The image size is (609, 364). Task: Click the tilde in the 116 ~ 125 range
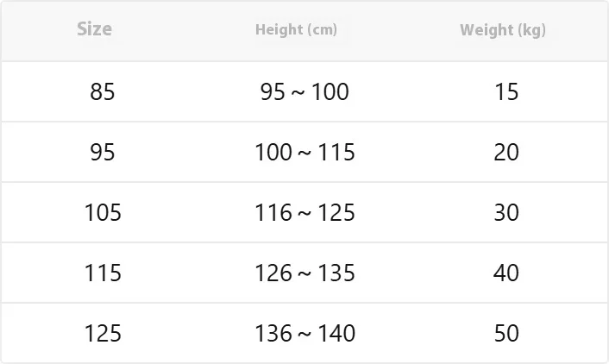(x=304, y=214)
